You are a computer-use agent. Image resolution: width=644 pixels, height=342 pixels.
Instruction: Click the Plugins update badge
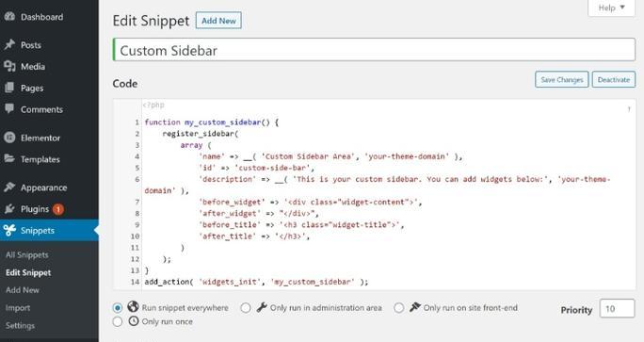pyautogui.click(x=58, y=209)
